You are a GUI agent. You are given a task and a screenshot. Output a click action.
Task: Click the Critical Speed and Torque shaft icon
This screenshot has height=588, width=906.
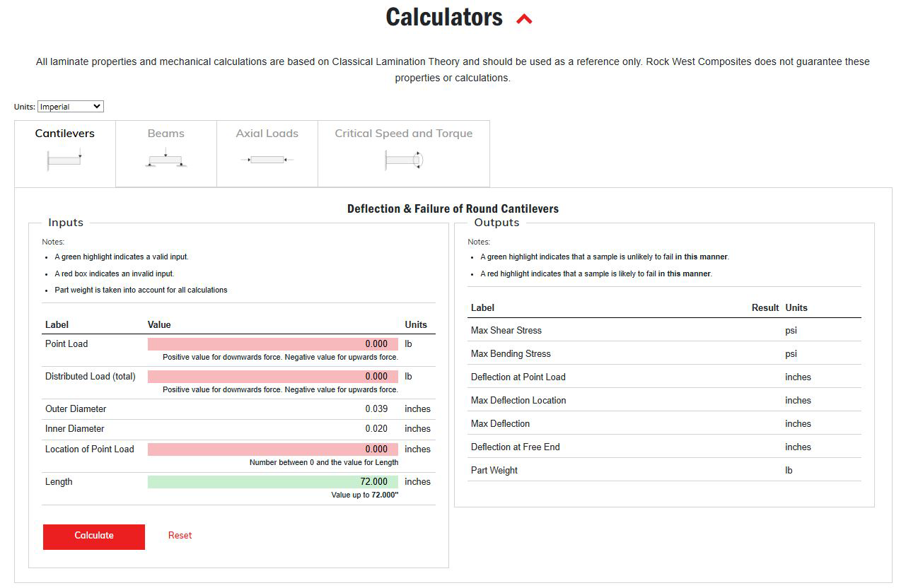pos(404,160)
